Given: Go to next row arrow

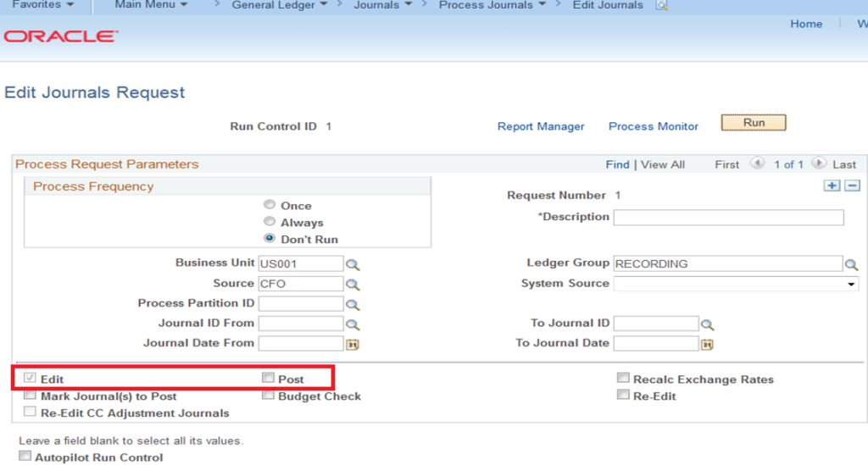Looking at the screenshot, I should (x=819, y=163).
